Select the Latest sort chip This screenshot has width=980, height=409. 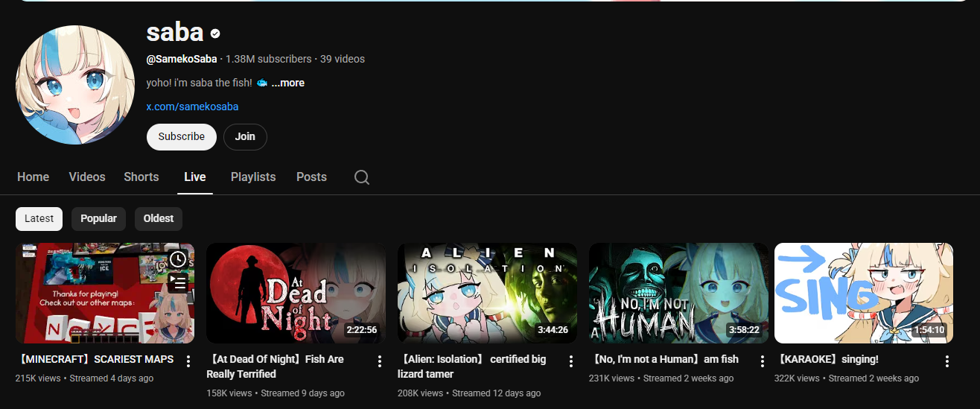coord(39,218)
